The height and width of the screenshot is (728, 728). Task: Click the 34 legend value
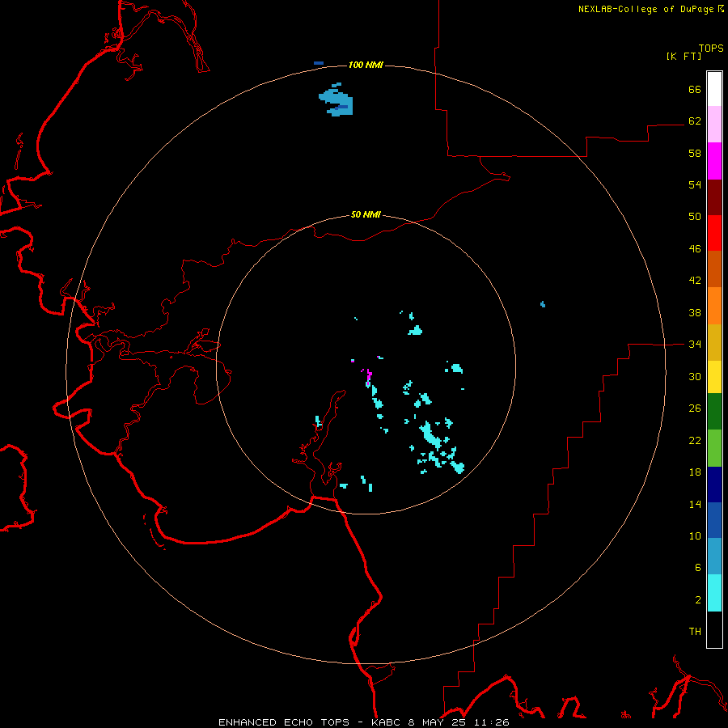695,344
